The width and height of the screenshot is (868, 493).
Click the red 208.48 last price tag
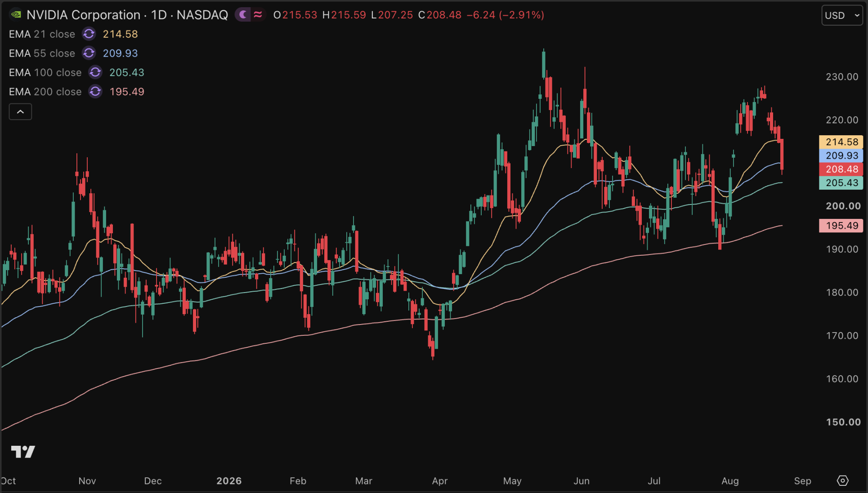click(x=841, y=169)
